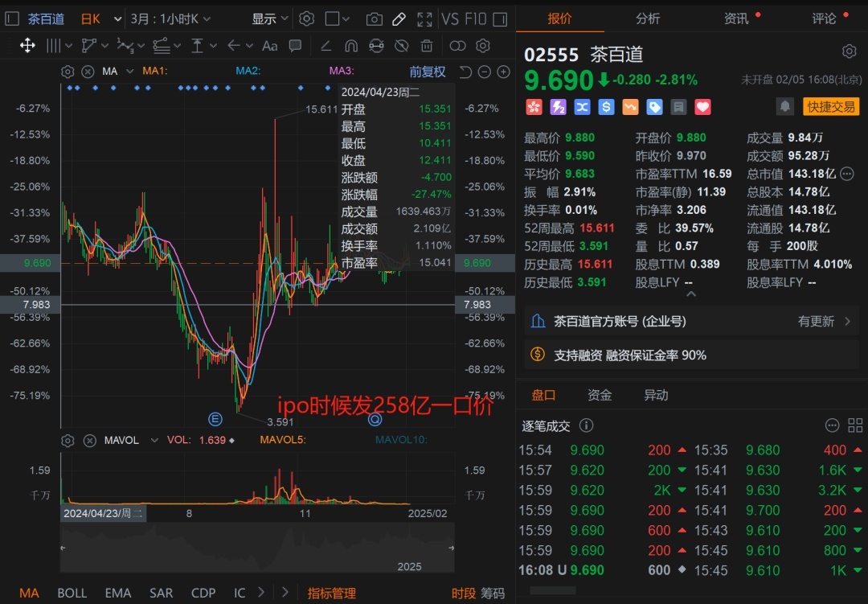Zoom in chart with plus icon

504,72
